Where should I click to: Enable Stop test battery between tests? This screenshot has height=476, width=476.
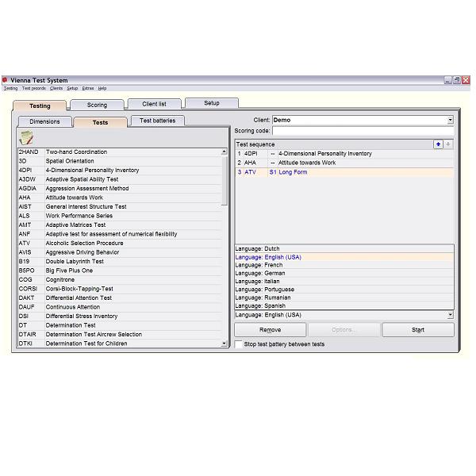tap(239, 344)
